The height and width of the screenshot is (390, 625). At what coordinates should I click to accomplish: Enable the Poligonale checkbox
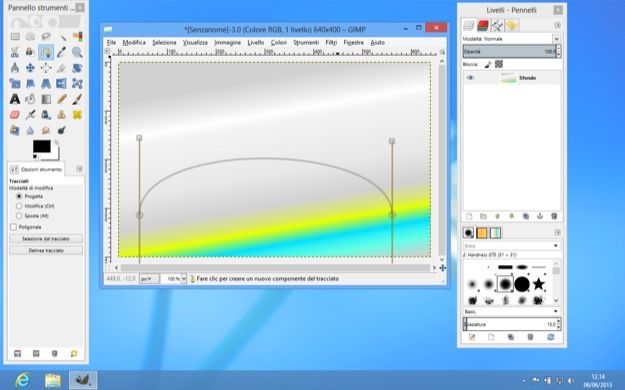(14, 227)
